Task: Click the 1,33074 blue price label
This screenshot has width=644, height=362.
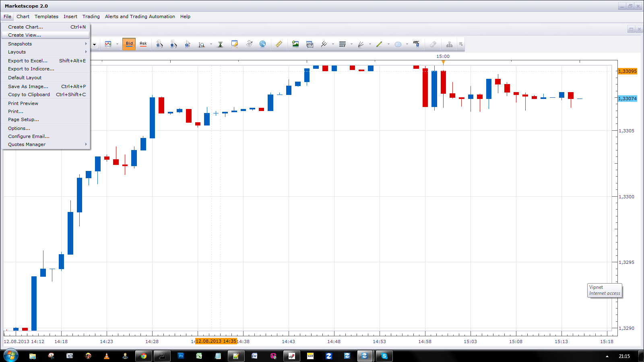Action: pyautogui.click(x=627, y=99)
